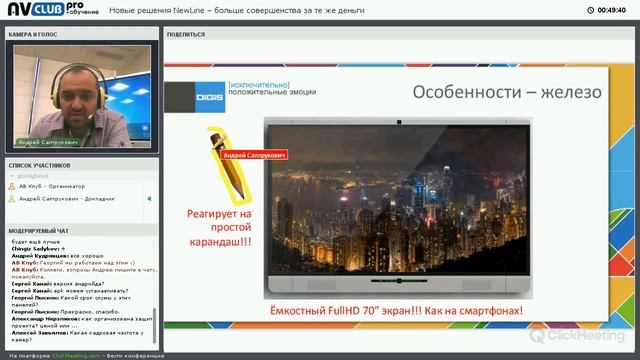Collapse the Докладчики group arrow
This screenshot has width=640, height=360.
[x=12, y=176]
